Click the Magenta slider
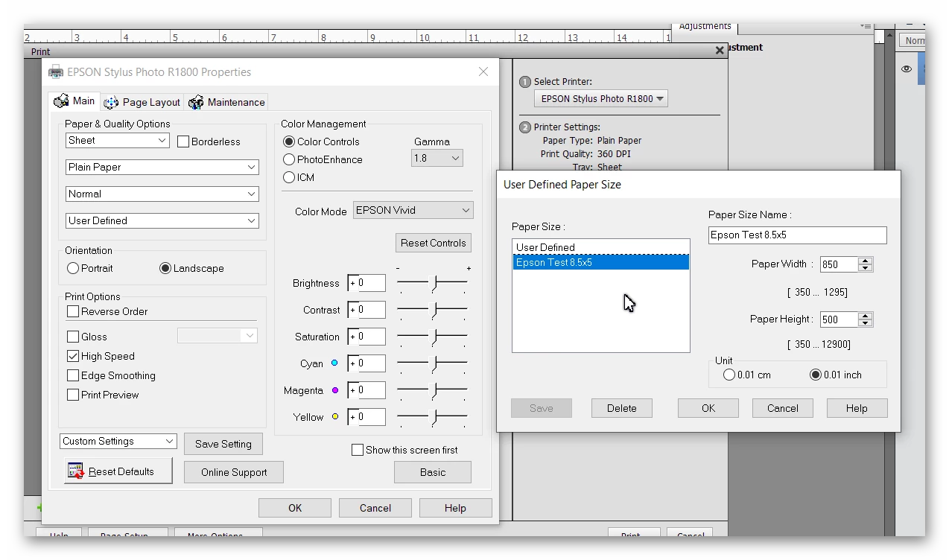 tap(433, 390)
